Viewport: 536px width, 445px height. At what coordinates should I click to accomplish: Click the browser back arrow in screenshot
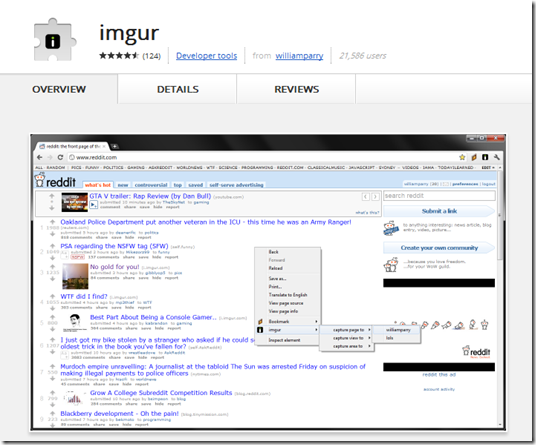click(x=40, y=157)
